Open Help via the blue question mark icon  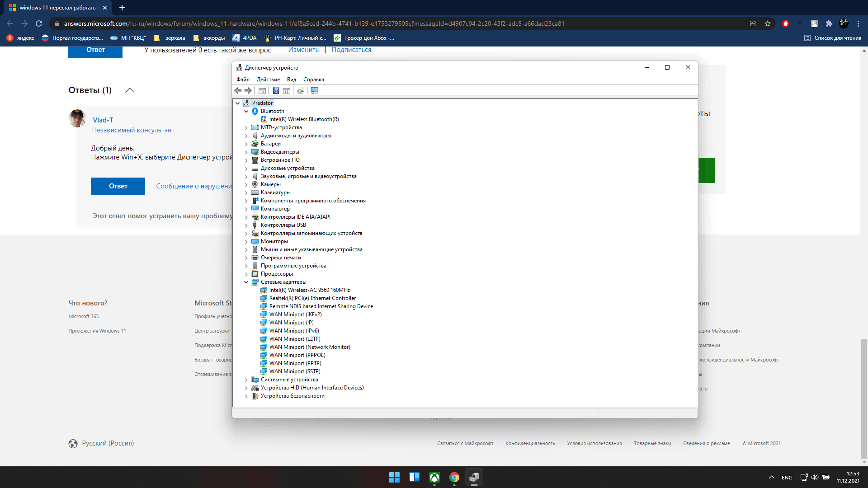(276, 91)
